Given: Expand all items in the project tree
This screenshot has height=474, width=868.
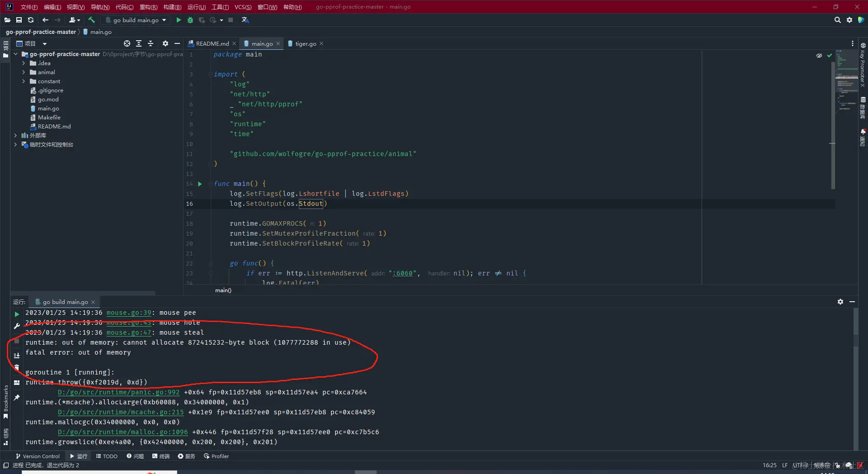Looking at the screenshot, I should tap(139, 43).
